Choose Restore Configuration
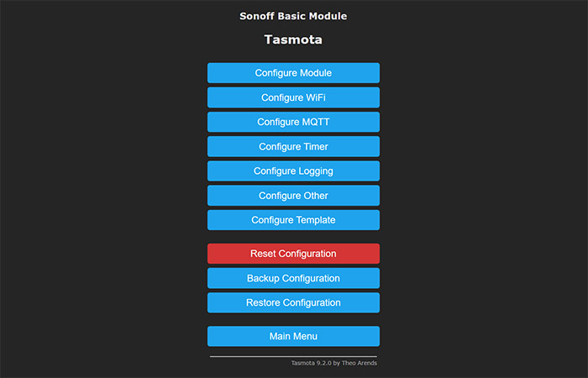The image size is (588, 378). click(x=293, y=302)
